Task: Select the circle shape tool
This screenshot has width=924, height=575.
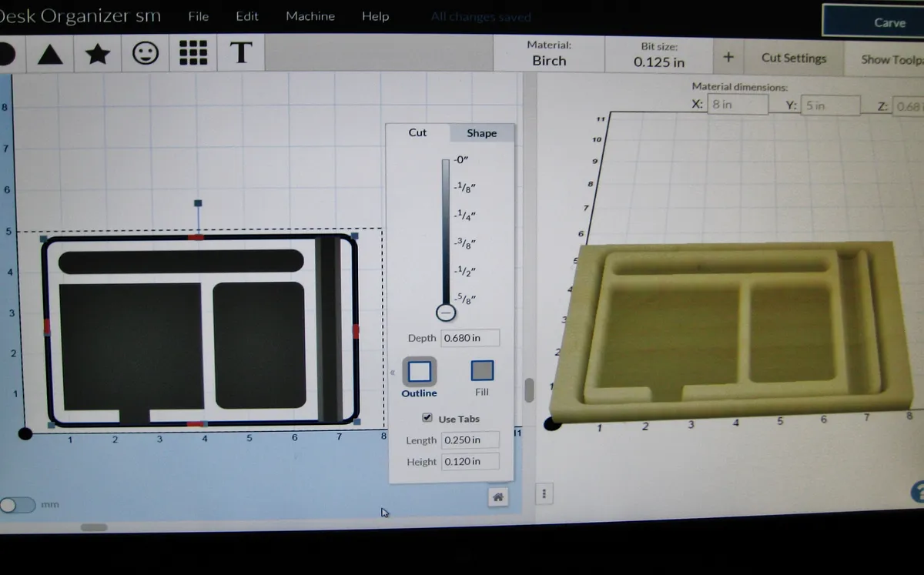Action: 7,54
